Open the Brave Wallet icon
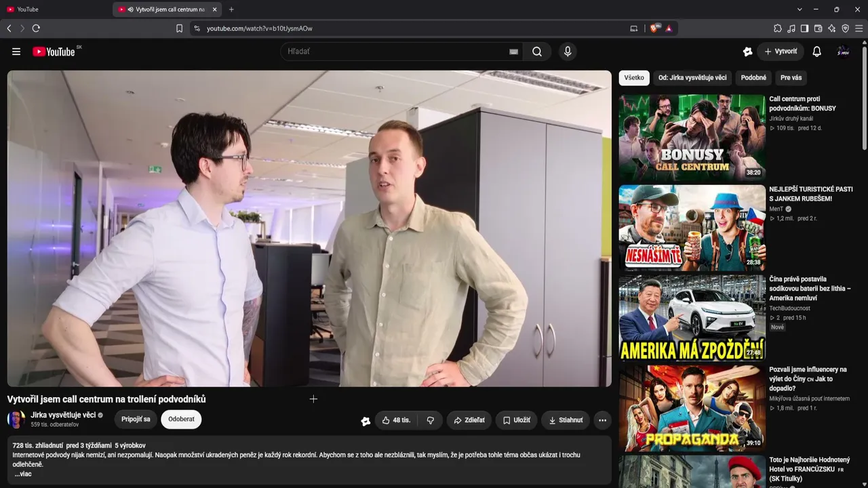 tap(818, 28)
